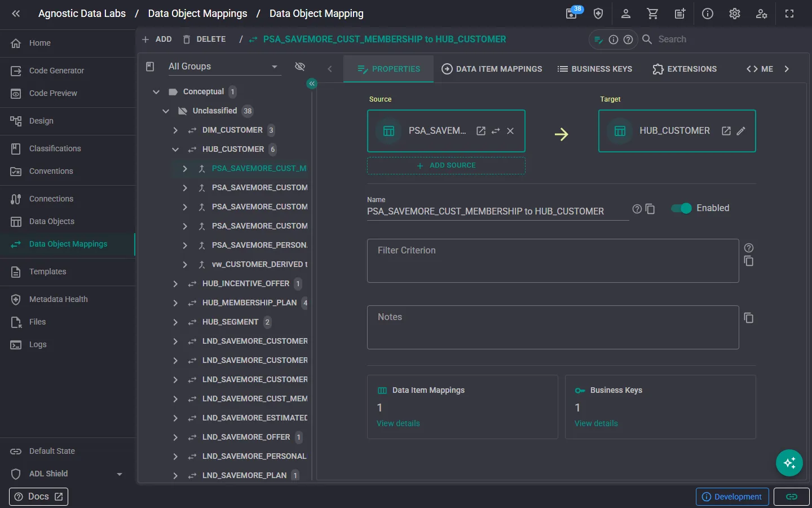
Task: Collapse the Unclassified tree node
Action: point(166,111)
